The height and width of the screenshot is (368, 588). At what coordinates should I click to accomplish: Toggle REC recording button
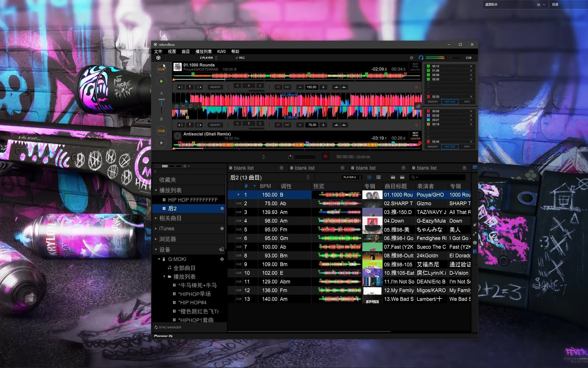coord(239,57)
